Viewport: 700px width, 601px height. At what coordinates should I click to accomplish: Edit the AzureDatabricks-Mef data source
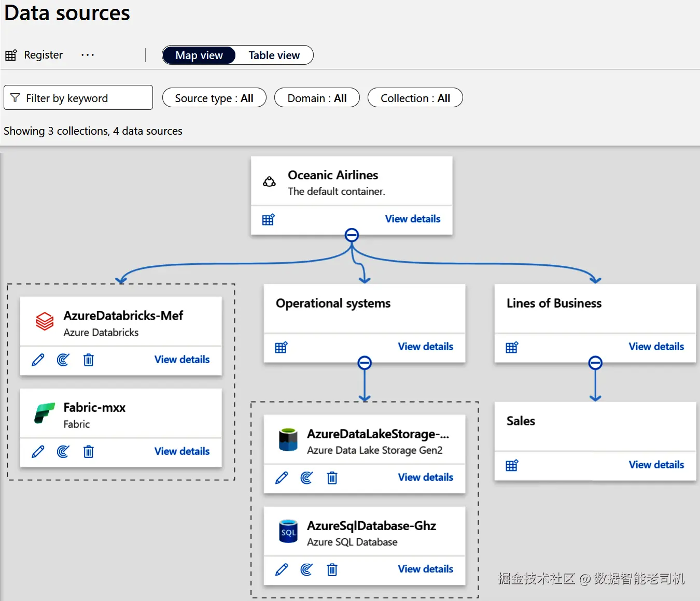click(x=38, y=360)
